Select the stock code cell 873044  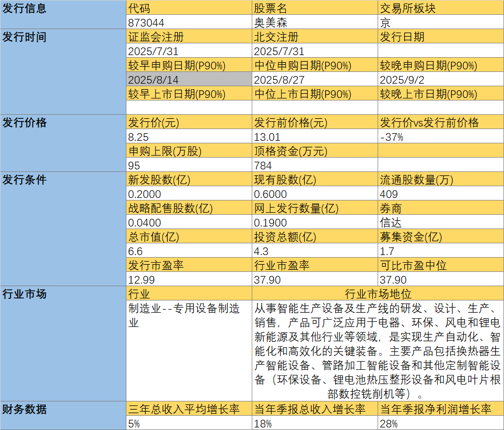[189, 22]
